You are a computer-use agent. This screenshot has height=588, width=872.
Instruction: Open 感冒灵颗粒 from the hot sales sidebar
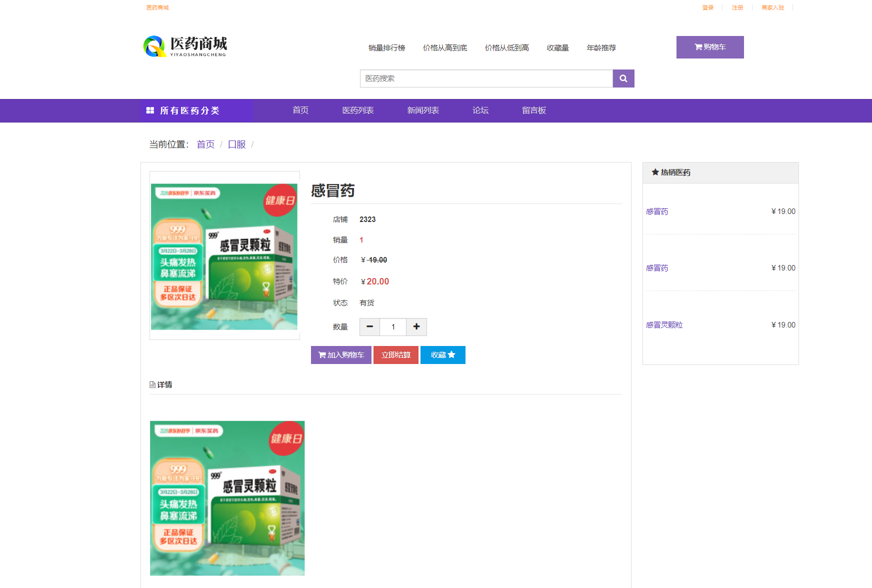pos(663,324)
